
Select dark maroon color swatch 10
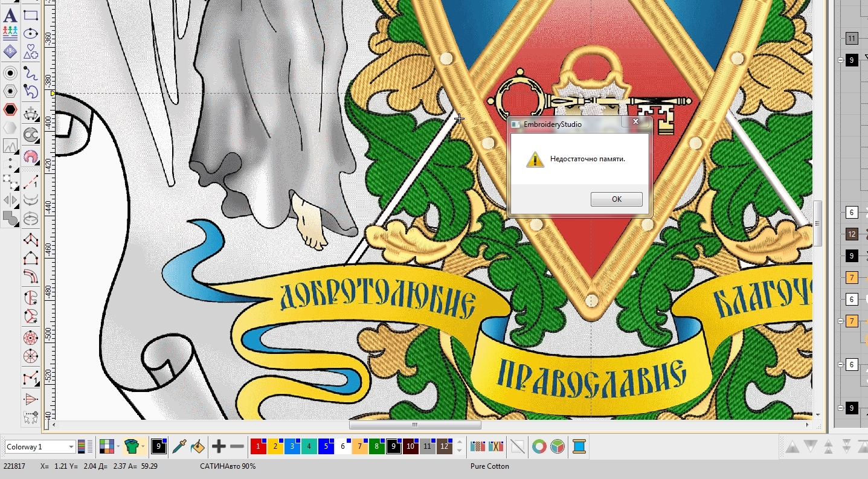point(411,447)
